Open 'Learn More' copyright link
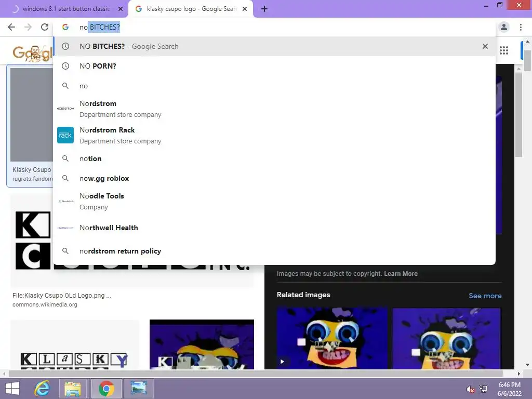Screen dimensions: 532x399 [401, 273]
